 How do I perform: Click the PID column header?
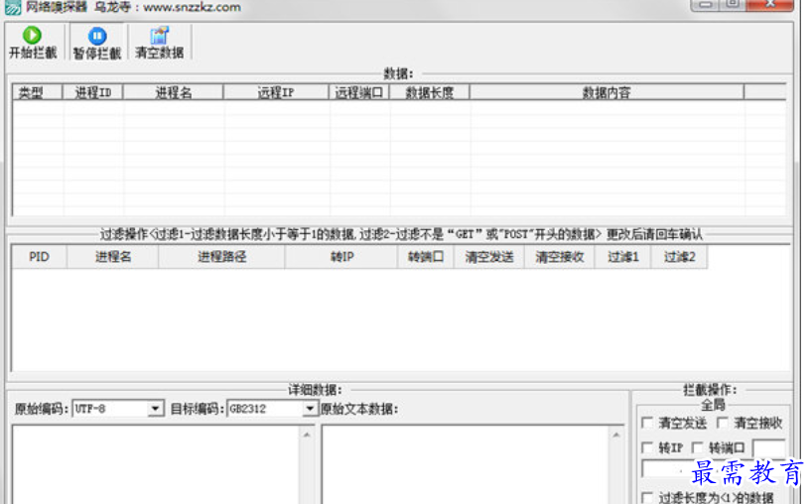coord(39,257)
